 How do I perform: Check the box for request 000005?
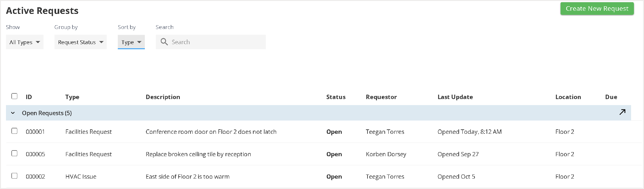[14, 153]
